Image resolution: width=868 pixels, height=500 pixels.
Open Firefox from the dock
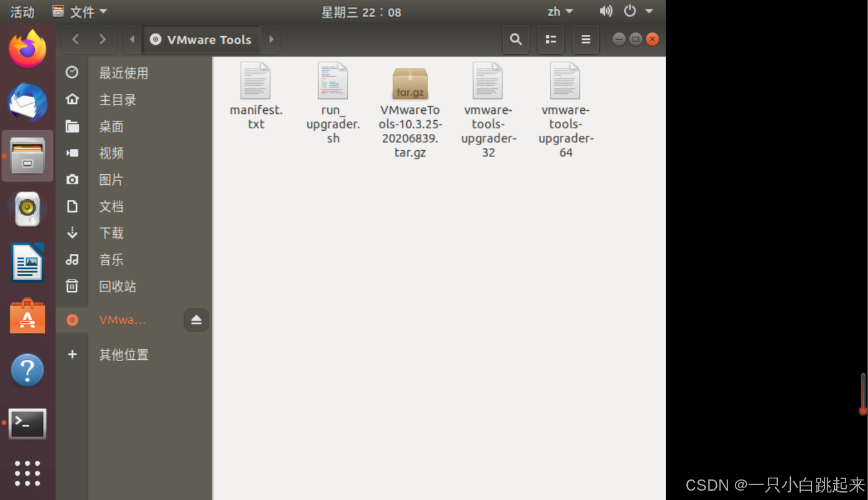pos(27,50)
